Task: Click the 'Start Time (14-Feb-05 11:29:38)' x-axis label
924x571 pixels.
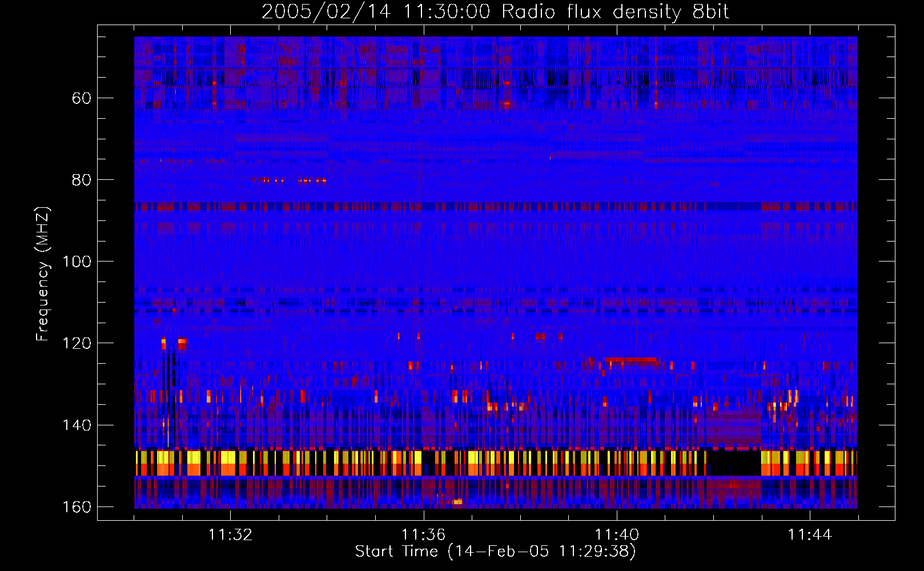Action: (495, 552)
